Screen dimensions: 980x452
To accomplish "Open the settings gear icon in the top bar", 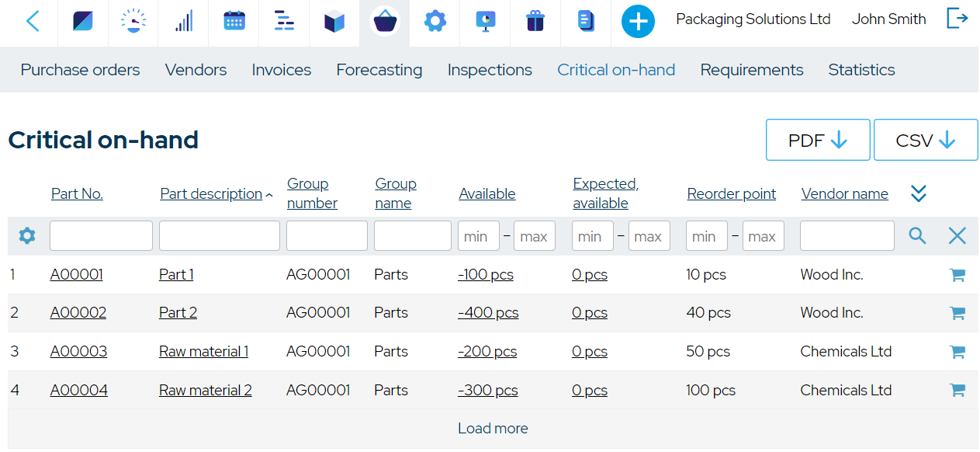I will [435, 22].
